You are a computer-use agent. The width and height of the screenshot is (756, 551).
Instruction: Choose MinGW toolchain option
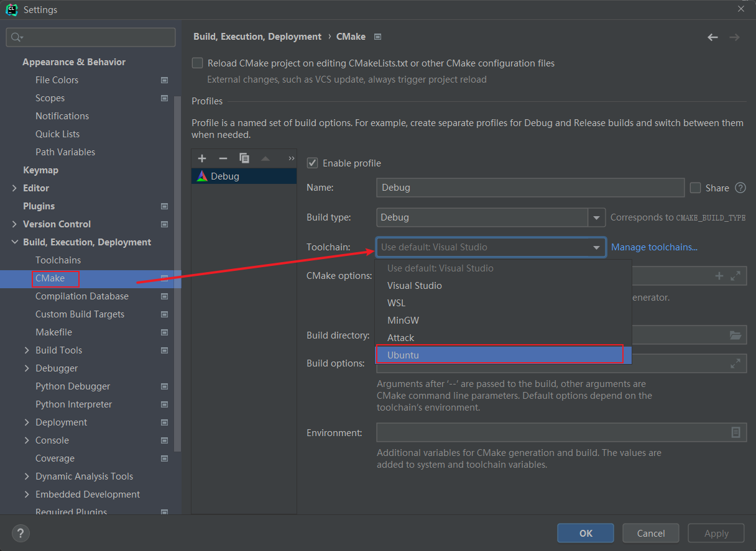pos(504,321)
